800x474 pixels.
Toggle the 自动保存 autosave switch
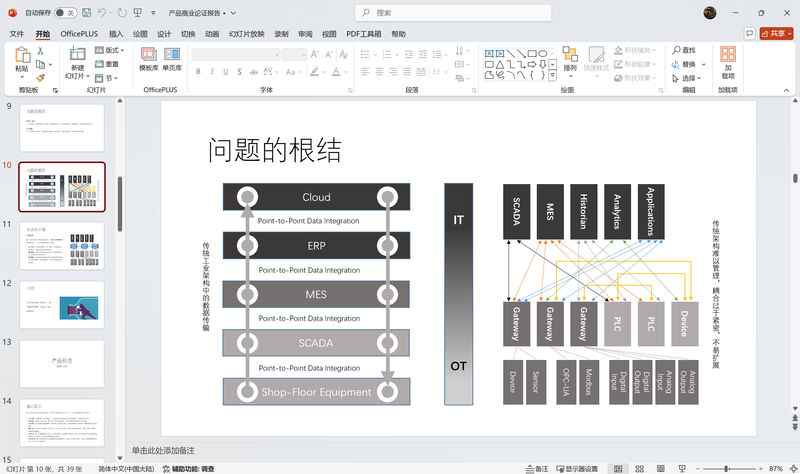pyautogui.click(x=65, y=13)
